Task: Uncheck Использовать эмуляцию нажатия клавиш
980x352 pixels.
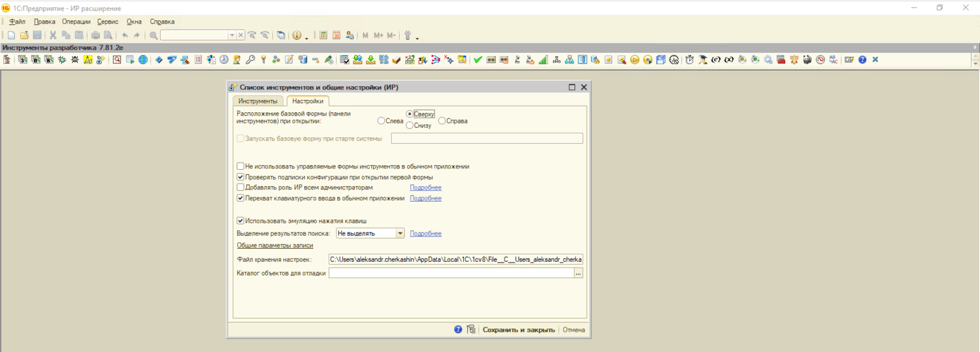Action: (x=240, y=221)
